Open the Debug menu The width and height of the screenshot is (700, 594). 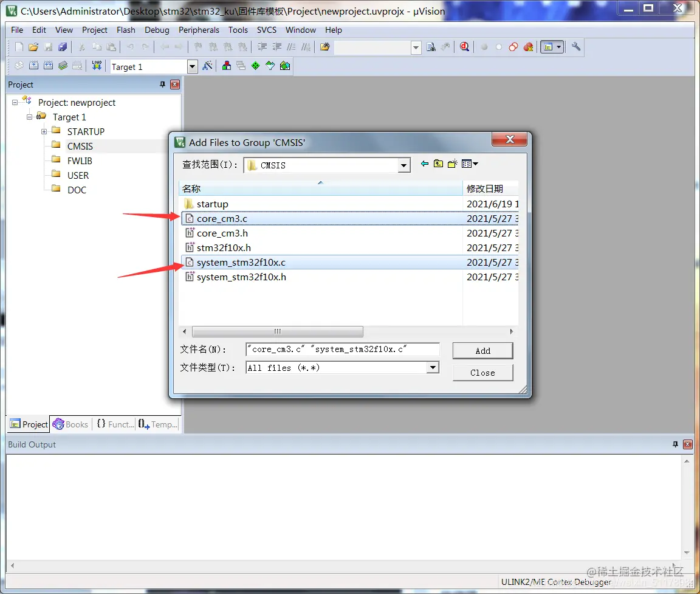click(x=157, y=30)
